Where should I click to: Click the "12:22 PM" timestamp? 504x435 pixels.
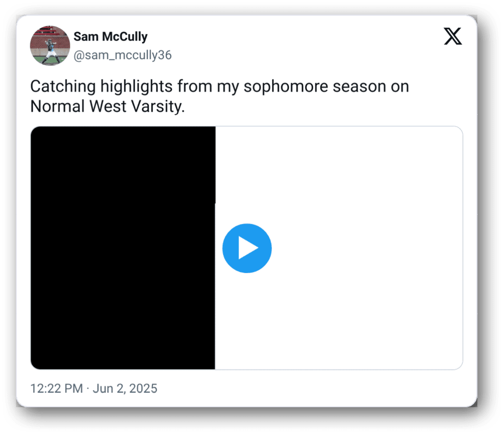click(56, 388)
